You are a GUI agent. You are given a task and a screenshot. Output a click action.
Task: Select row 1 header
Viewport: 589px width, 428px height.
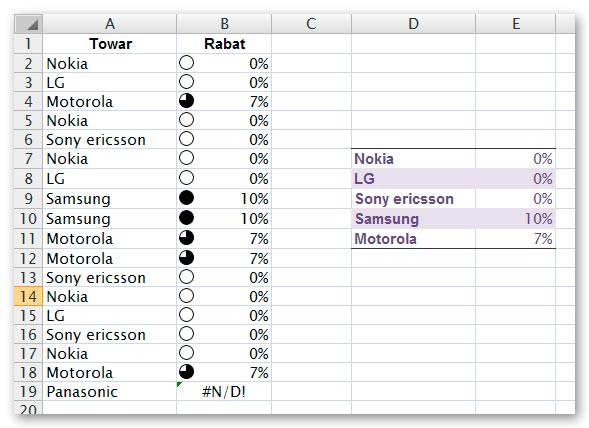pos(29,44)
